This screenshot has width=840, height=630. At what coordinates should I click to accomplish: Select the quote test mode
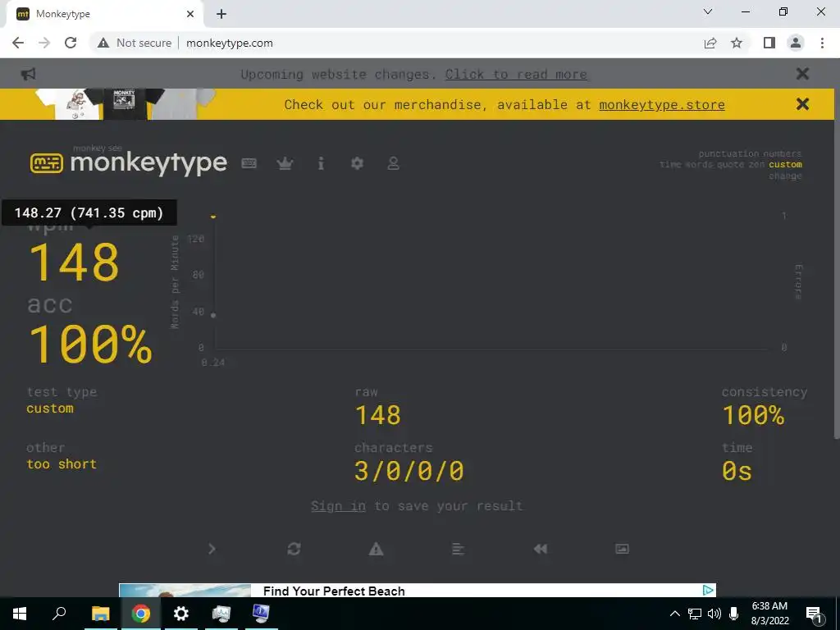click(730, 164)
